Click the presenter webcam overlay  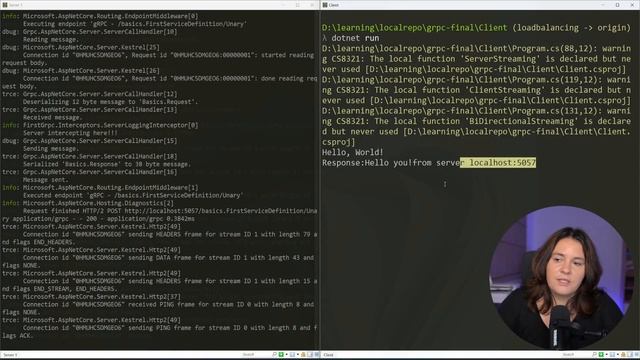(562, 278)
